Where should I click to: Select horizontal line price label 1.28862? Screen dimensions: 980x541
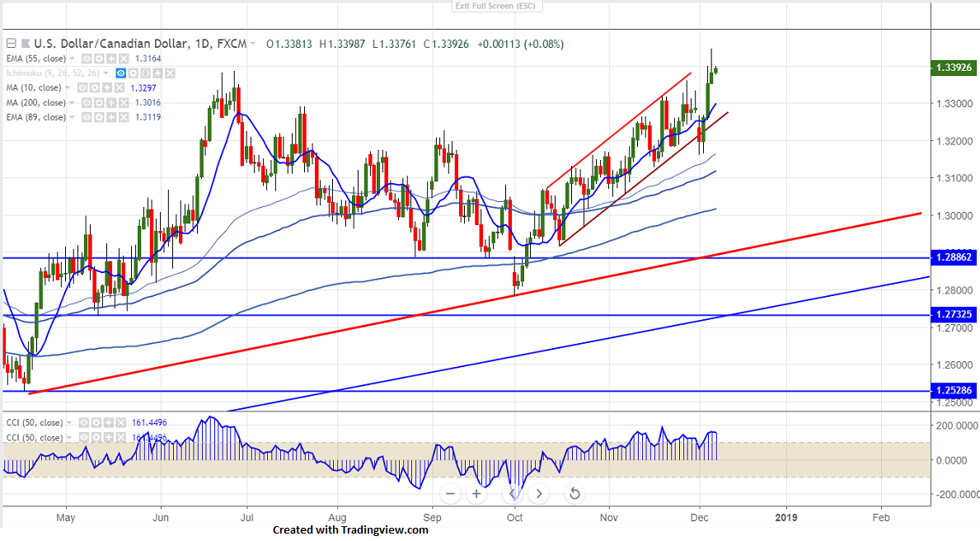pyautogui.click(x=953, y=257)
